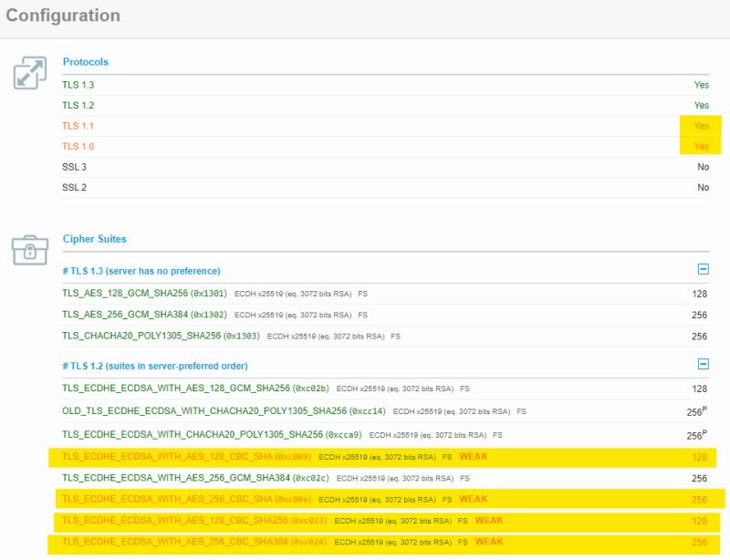This screenshot has height=560, width=730.
Task: Click the No value beside SSL 3
Action: point(704,167)
